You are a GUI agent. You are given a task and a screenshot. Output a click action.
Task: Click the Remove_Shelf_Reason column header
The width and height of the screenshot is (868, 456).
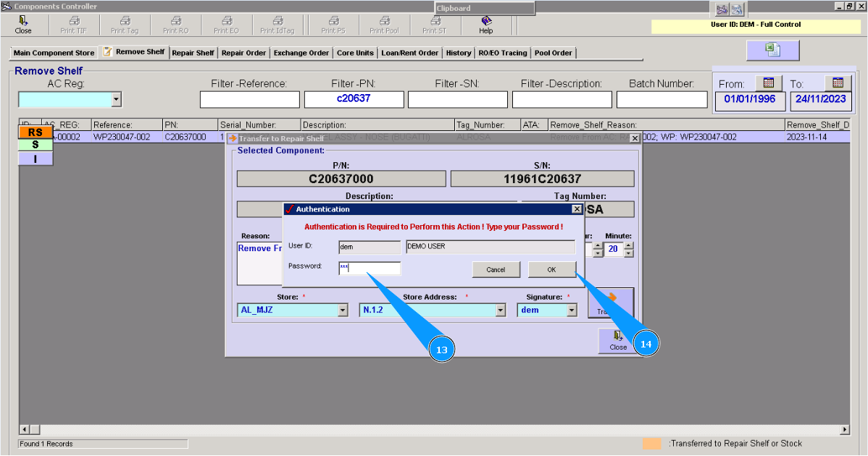coord(667,125)
